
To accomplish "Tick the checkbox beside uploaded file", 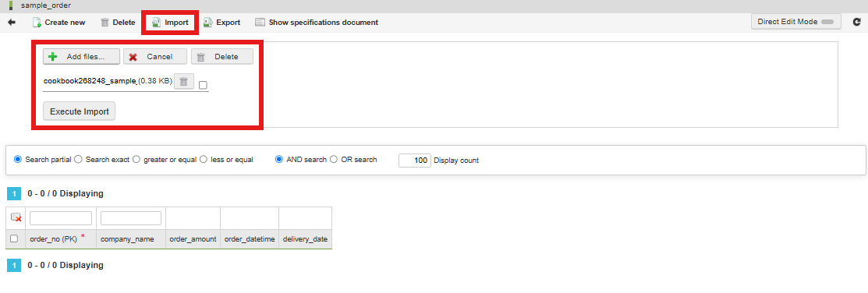I will point(204,85).
